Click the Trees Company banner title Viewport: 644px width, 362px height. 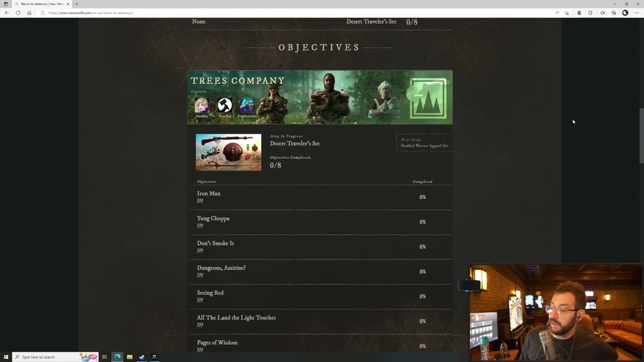point(237,81)
